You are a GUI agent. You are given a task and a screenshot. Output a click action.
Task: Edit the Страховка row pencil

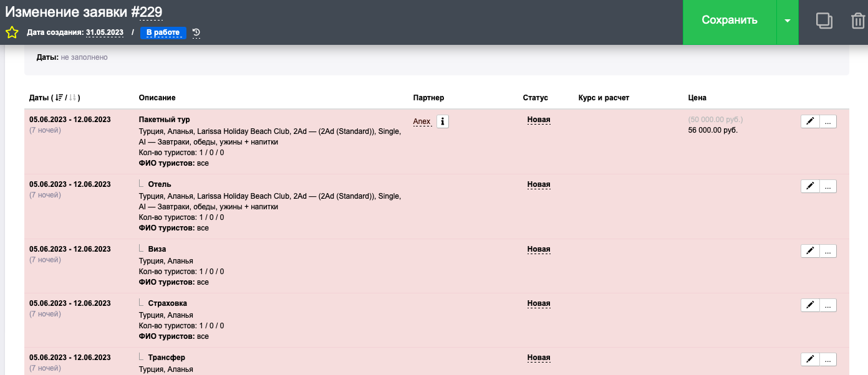point(809,305)
